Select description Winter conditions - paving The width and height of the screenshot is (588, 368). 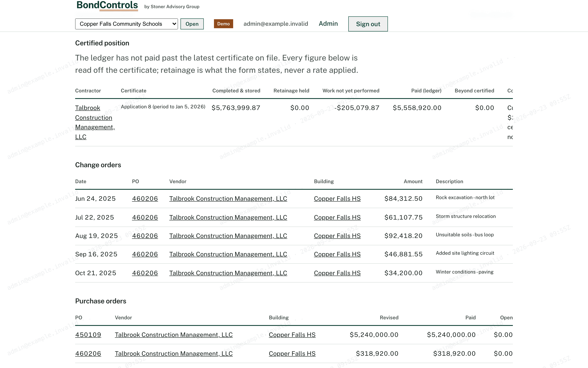464,272
